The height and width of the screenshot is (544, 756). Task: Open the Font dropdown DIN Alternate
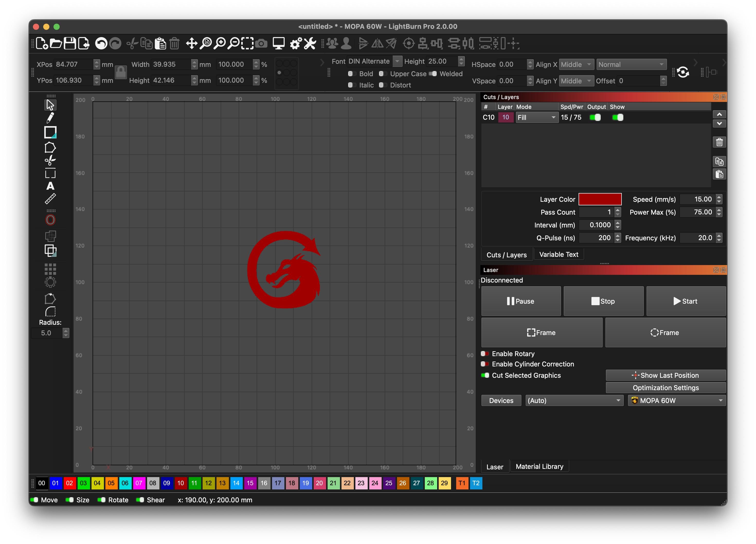[x=374, y=61]
